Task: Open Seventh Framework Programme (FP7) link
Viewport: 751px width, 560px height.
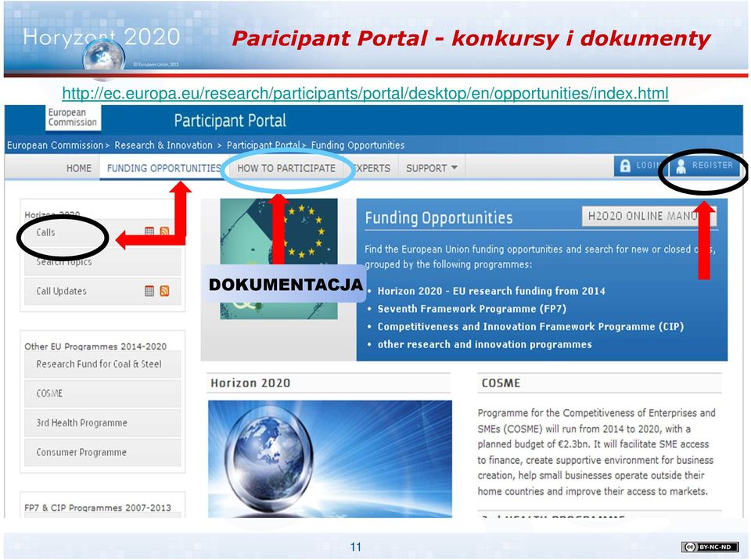Action: [472, 309]
